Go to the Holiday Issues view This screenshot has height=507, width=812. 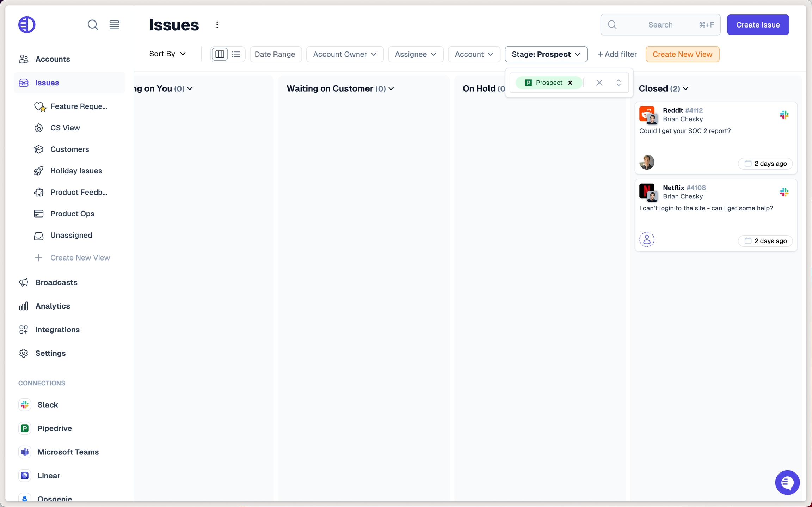point(76,171)
